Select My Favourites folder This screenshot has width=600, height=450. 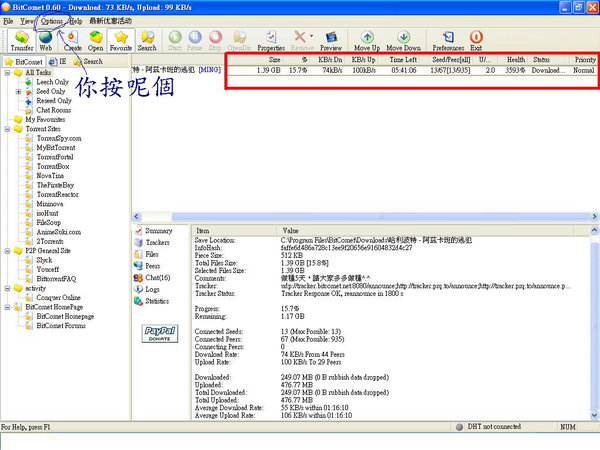(45, 119)
